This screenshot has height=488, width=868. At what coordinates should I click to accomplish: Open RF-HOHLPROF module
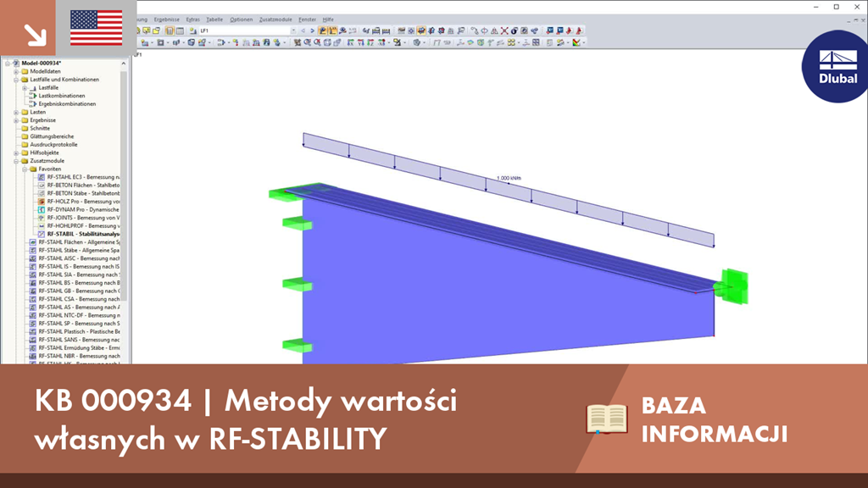[x=83, y=225]
